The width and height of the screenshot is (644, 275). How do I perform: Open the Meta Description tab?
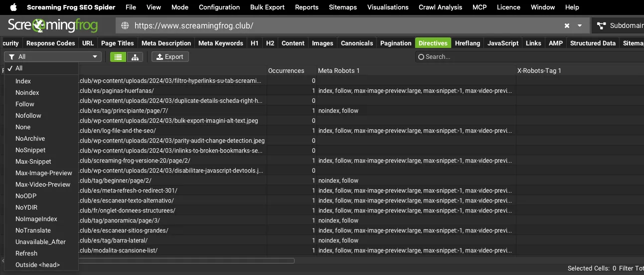(x=166, y=43)
